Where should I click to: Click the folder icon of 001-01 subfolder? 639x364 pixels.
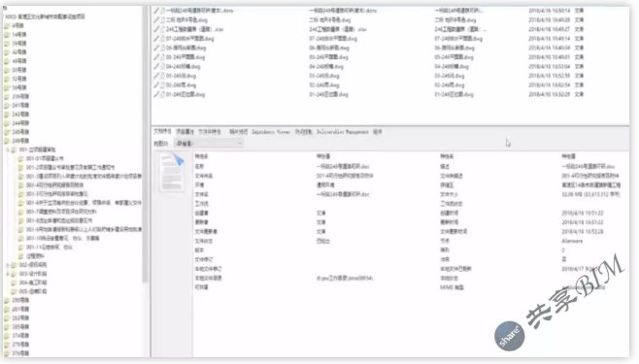pyautogui.click(x=21, y=158)
